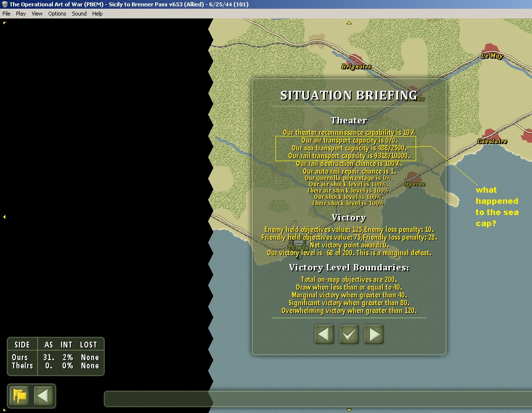The height and width of the screenshot is (413, 532).
Task: Click 'Our victory level is -68 of 200'
Action: coord(310,253)
